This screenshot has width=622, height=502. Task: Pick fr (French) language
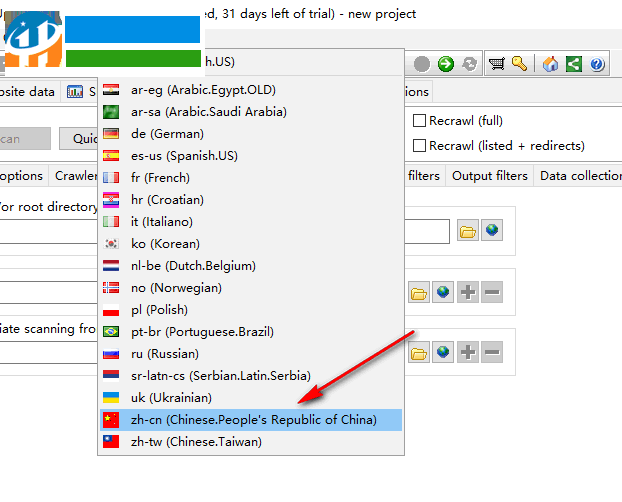[x=251, y=178]
